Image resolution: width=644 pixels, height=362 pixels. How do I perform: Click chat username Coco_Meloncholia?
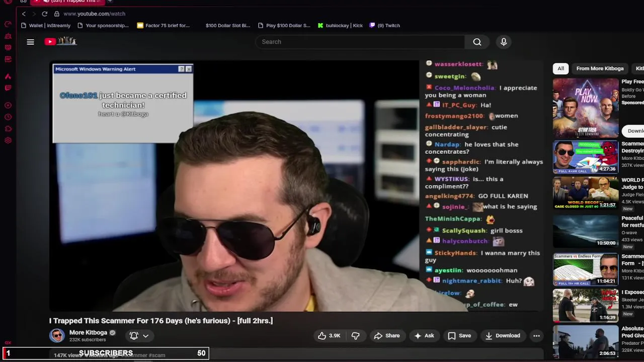click(x=465, y=88)
